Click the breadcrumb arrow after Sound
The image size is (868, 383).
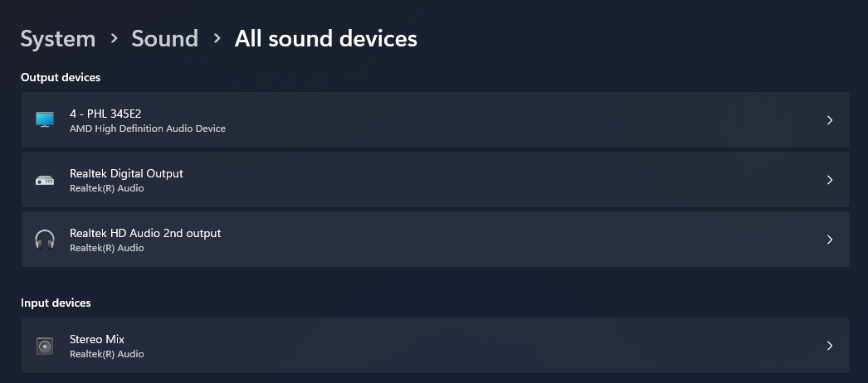tap(217, 38)
